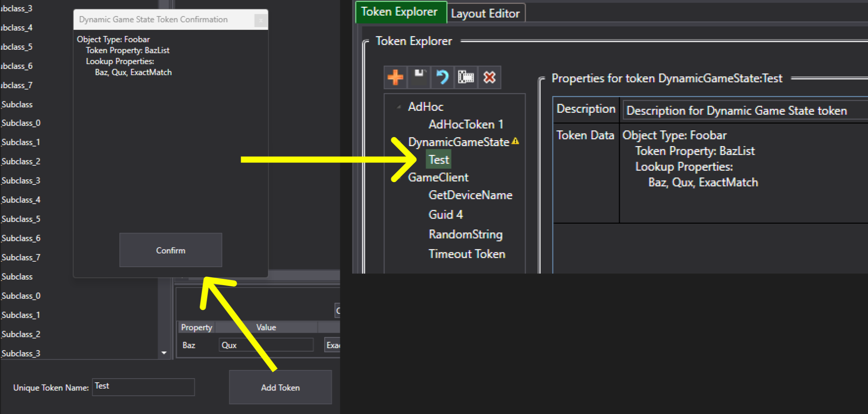Click the Qux value input field
The width and height of the screenshot is (868, 414).
coord(266,345)
